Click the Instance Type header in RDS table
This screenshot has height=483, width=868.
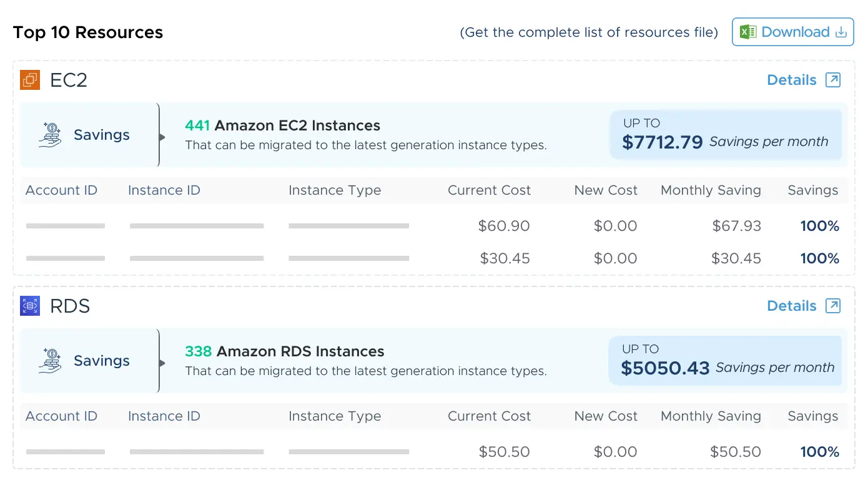tap(335, 416)
